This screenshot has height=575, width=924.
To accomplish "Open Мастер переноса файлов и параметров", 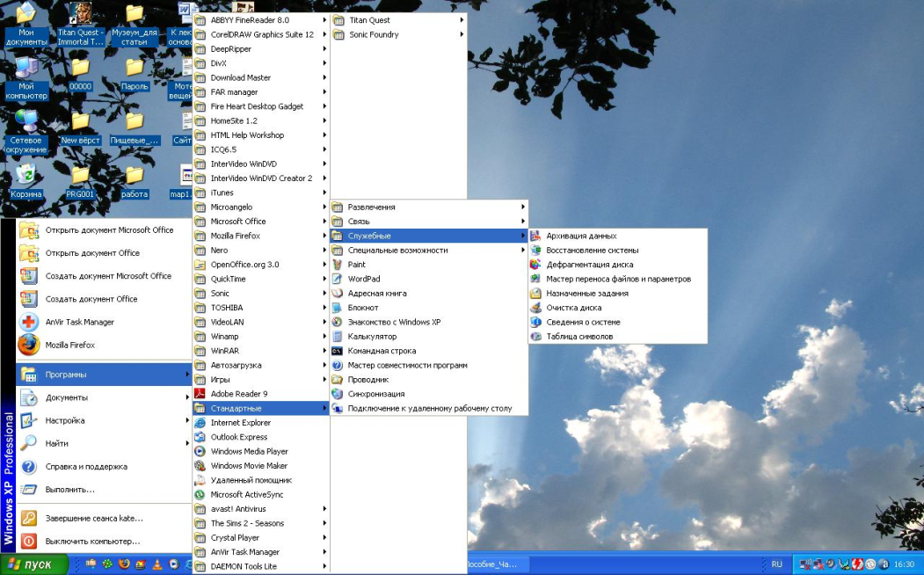I will 617,280.
